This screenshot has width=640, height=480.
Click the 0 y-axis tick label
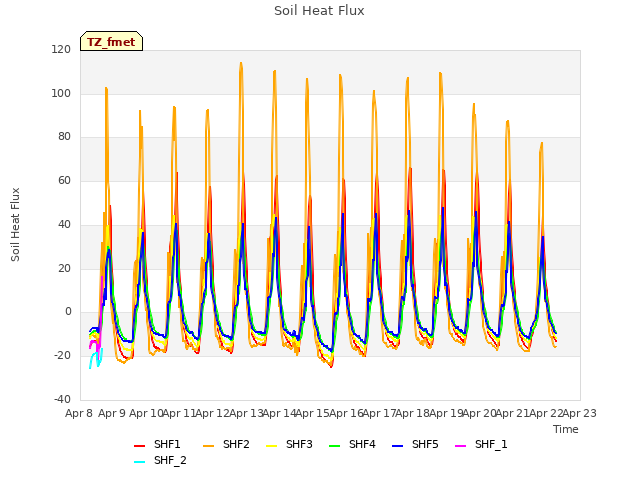click(x=68, y=312)
